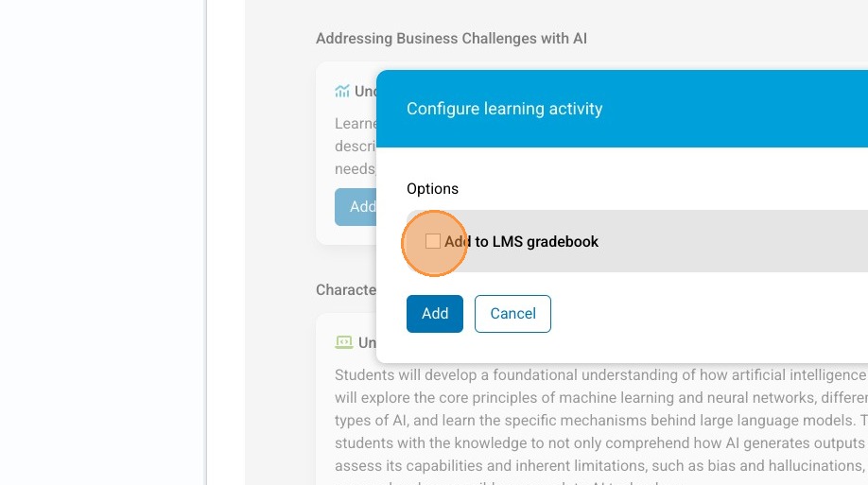
Task: Click the faded Add button behind the dialog
Action: point(356,206)
